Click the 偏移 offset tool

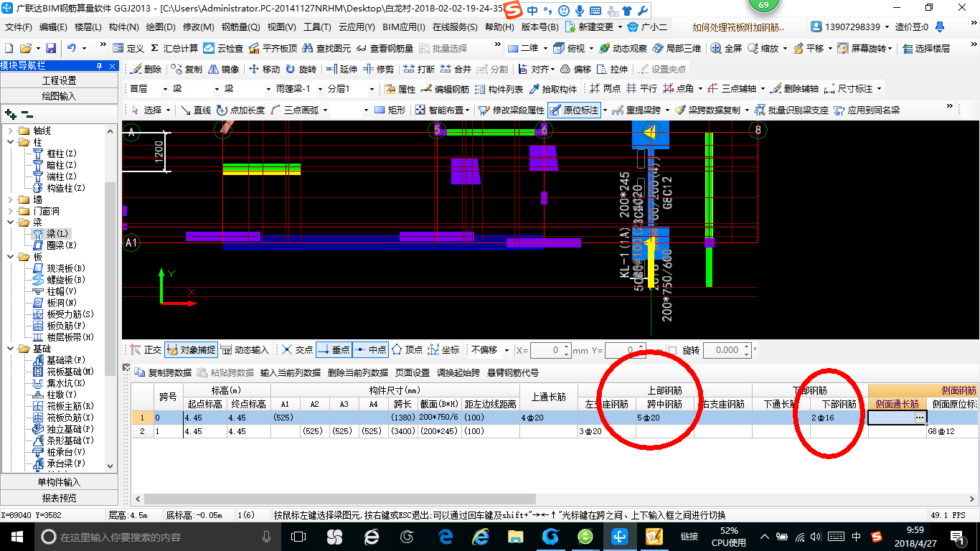coord(576,69)
